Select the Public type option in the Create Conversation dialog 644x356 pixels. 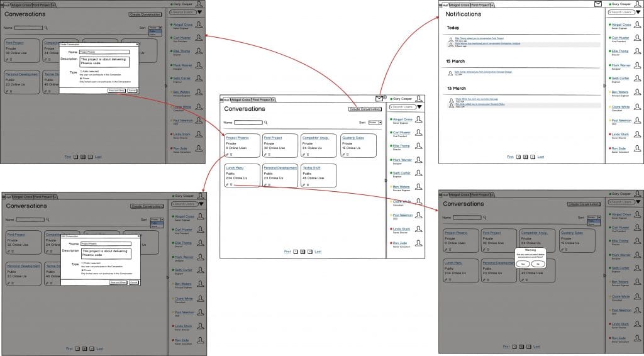pos(81,71)
